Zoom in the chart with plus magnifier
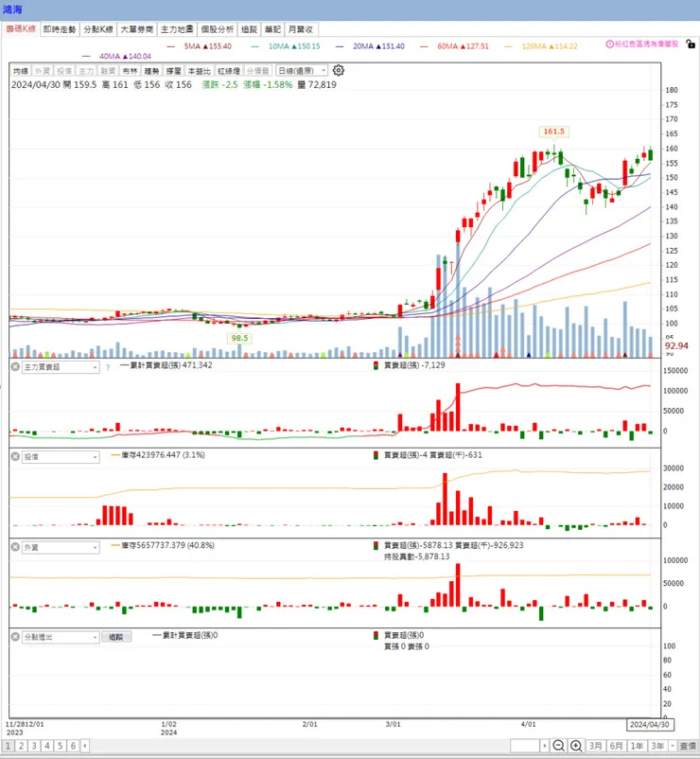 click(x=576, y=746)
